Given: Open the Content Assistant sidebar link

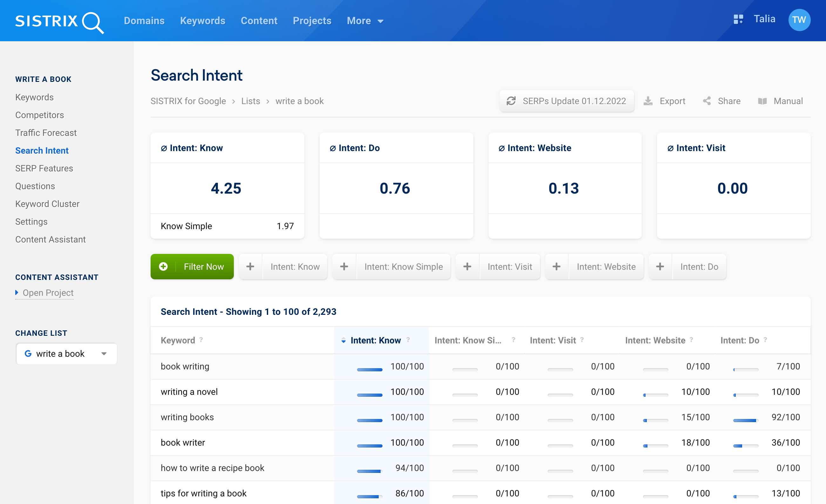Looking at the screenshot, I should 51,239.
